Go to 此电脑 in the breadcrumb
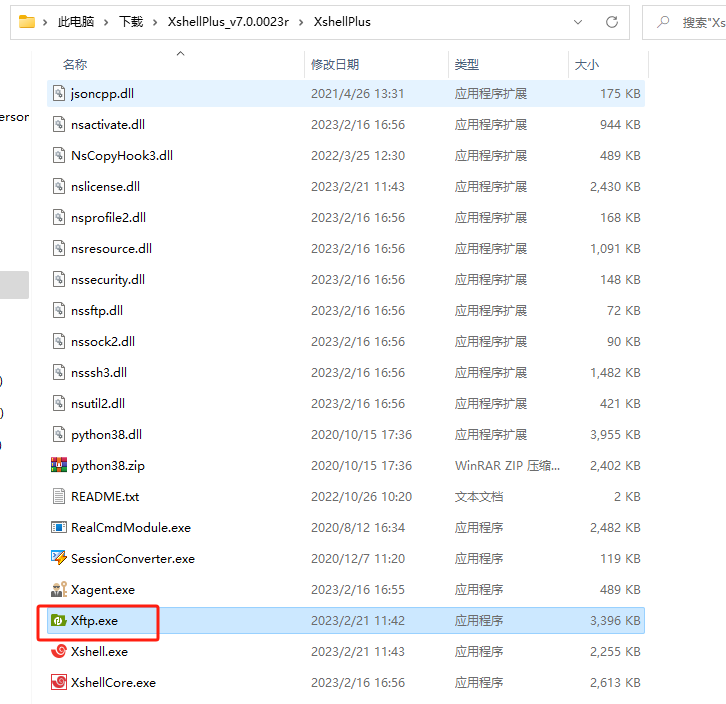Image resolution: width=726 pixels, height=704 pixels. point(75,22)
